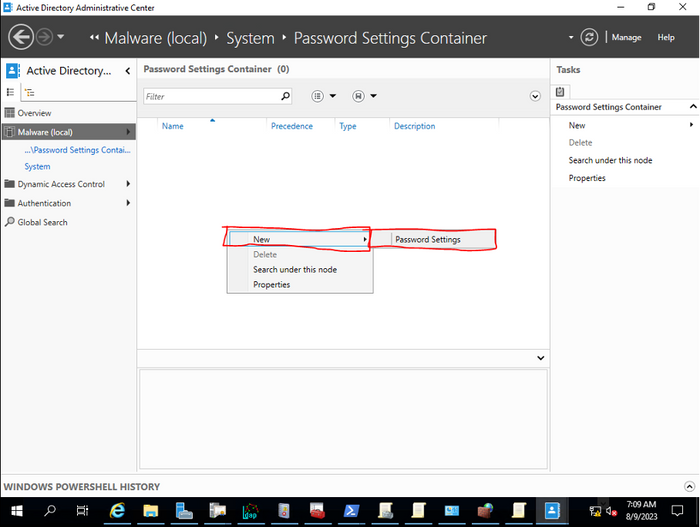
Task: Open Task View on the taskbar
Action: (82, 510)
